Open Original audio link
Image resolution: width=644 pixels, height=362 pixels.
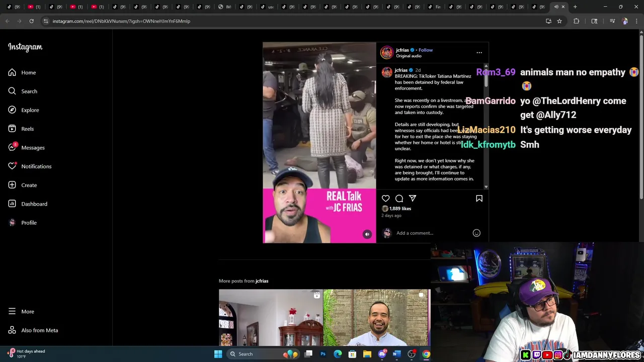409,56
